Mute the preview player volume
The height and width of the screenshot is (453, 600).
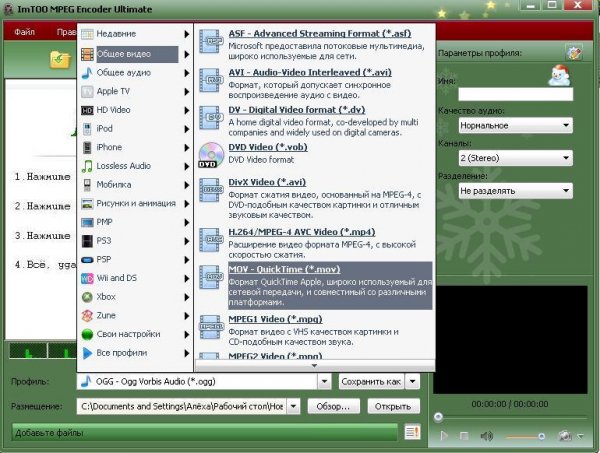click(486, 436)
